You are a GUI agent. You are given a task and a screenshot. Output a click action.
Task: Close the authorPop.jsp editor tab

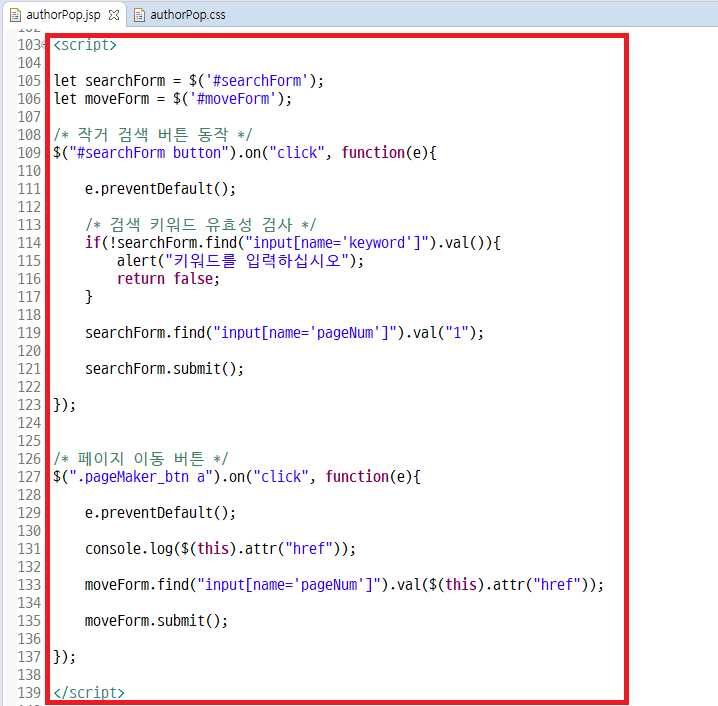coord(114,15)
